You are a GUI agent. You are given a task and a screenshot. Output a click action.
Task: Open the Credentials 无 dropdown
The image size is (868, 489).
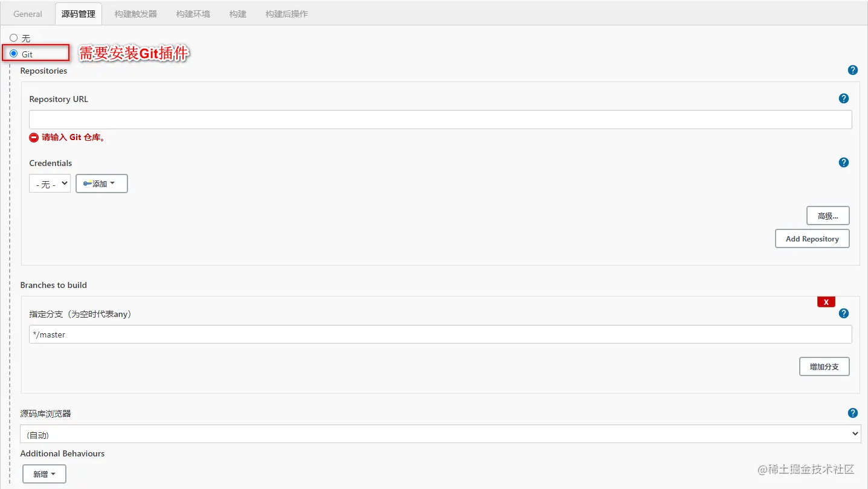pyautogui.click(x=50, y=184)
